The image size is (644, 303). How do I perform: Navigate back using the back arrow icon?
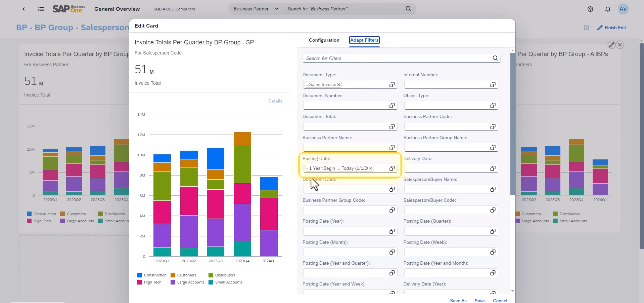click(24, 9)
